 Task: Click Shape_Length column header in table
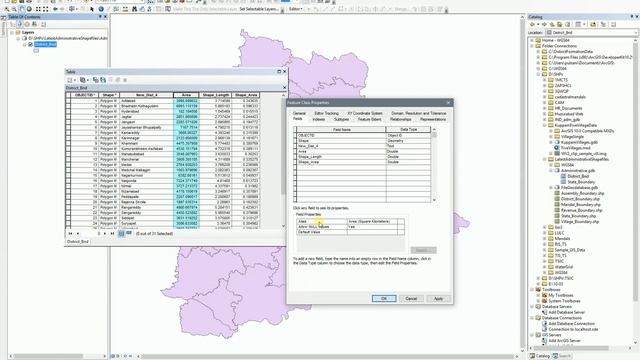(216, 95)
